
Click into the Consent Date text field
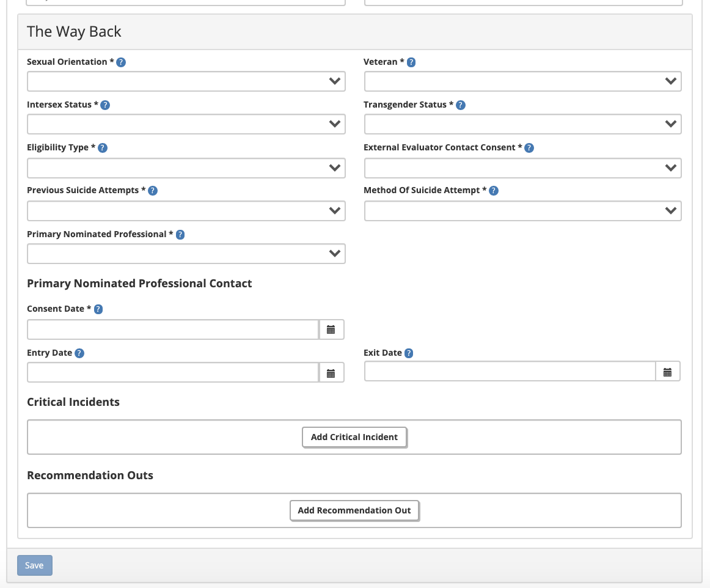[x=173, y=329]
